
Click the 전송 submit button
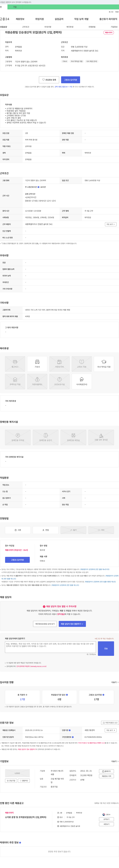tap(106, 648)
